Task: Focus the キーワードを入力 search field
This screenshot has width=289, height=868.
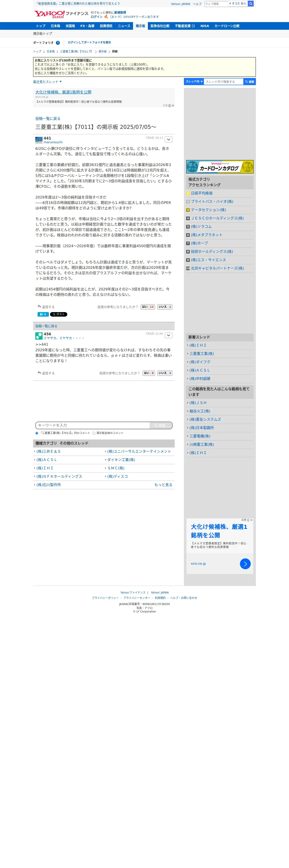Action: point(93,425)
